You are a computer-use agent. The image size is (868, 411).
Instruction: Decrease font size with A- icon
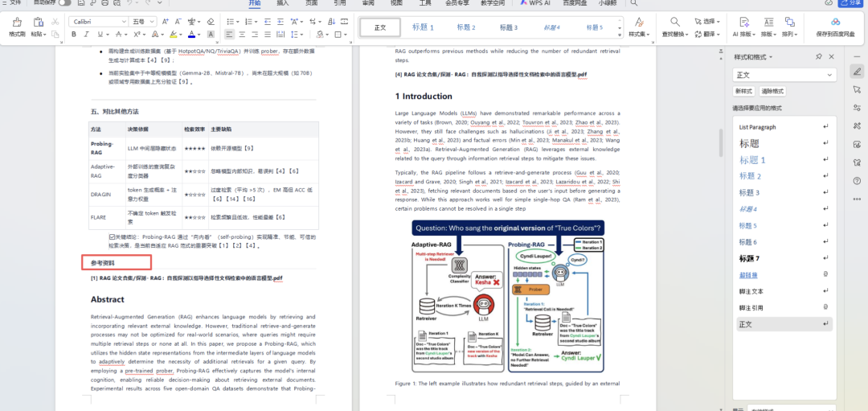(x=178, y=22)
